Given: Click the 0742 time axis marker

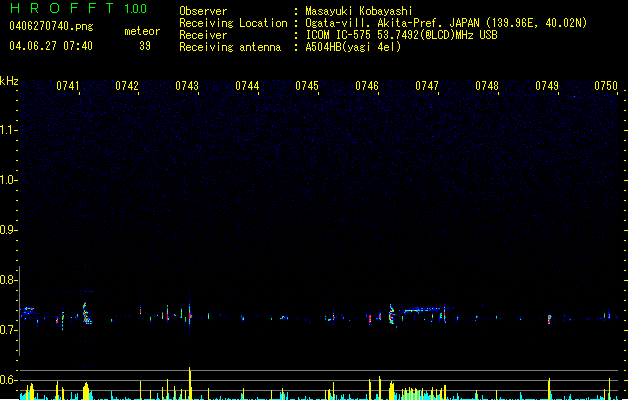Looking at the screenshot, I should [127, 86].
